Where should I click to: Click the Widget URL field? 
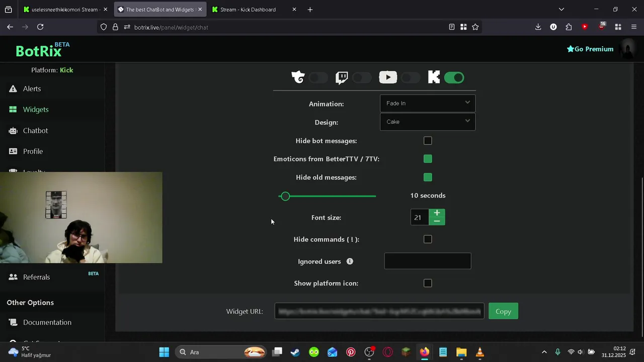pyautogui.click(x=379, y=311)
